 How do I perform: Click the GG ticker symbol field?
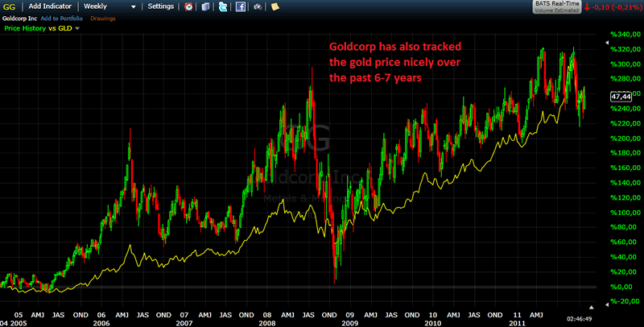10,6
